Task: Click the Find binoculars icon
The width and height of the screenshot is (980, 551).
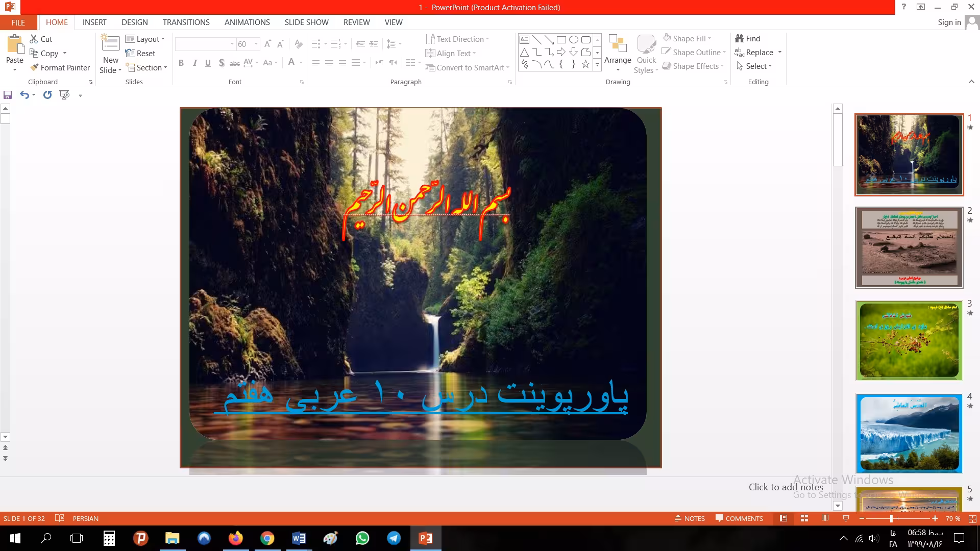Action: (x=740, y=38)
